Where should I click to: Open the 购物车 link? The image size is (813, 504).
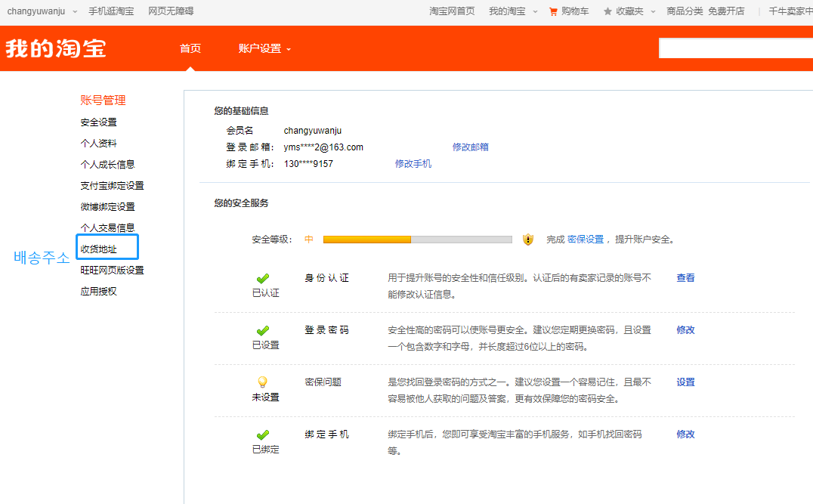pyautogui.click(x=575, y=11)
